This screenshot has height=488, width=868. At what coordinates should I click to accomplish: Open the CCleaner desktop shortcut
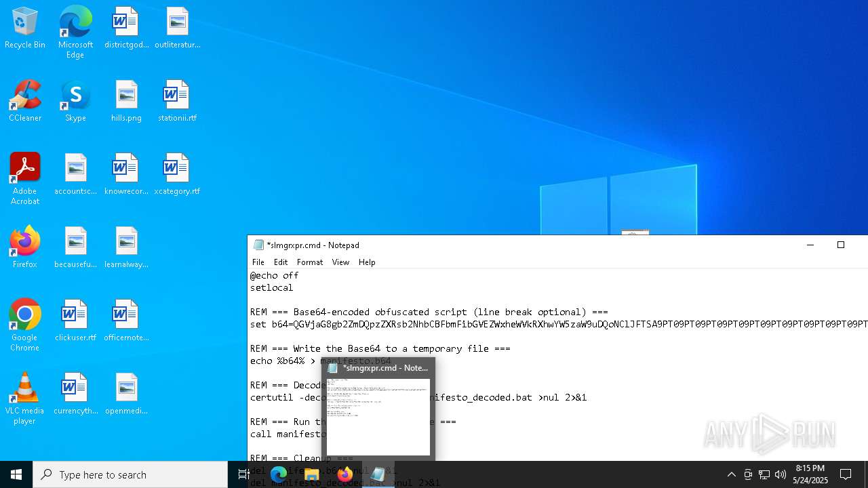(x=25, y=101)
